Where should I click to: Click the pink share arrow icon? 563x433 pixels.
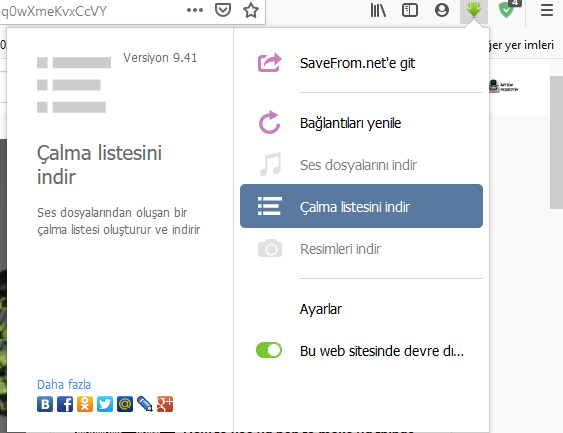click(x=269, y=62)
